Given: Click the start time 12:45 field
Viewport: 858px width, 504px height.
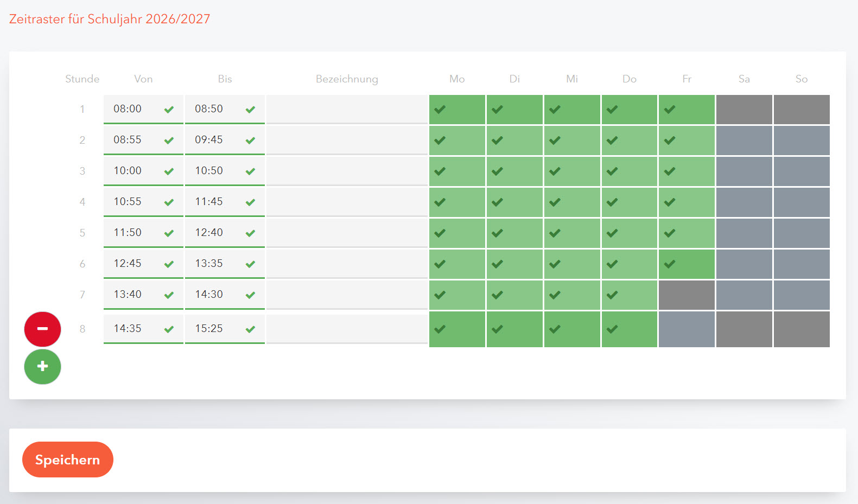Looking at the screenshot, I should point(133,264).
